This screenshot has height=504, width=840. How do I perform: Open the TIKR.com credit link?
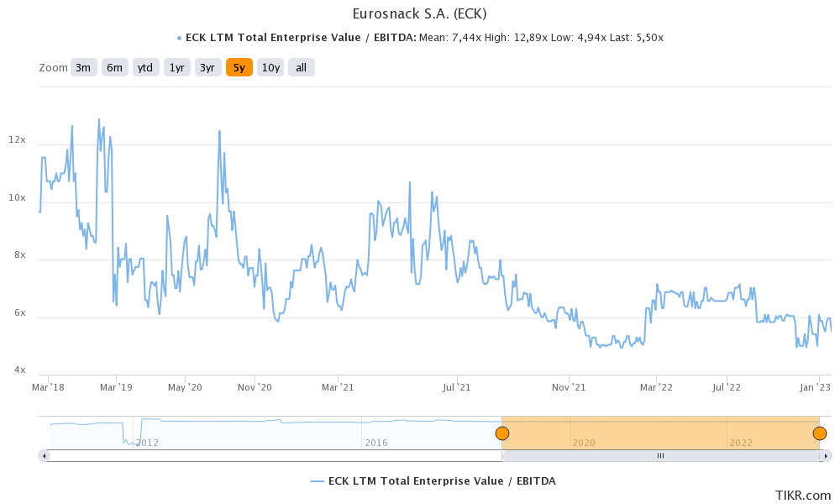pos(802,496)
